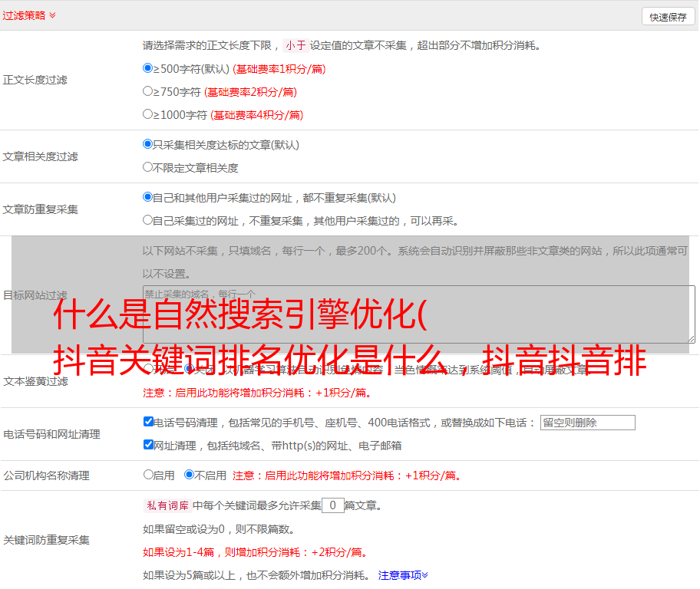Click the 留空则删除 replacement phone field
The image size is (700, 589).
pos(587,423)
